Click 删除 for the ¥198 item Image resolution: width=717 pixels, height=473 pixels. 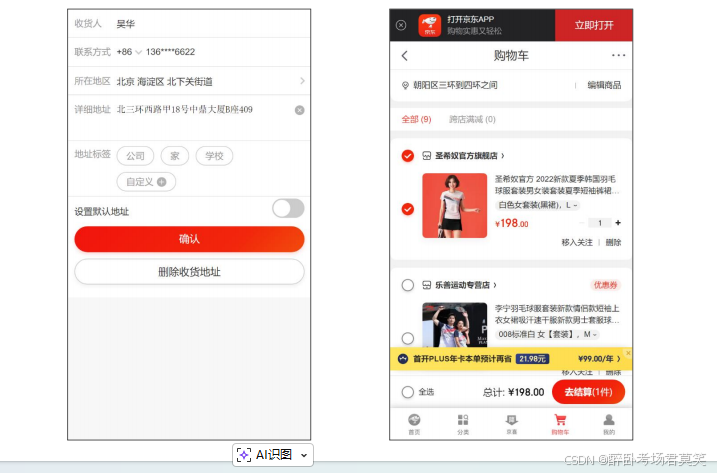click(x=613, y=242)
